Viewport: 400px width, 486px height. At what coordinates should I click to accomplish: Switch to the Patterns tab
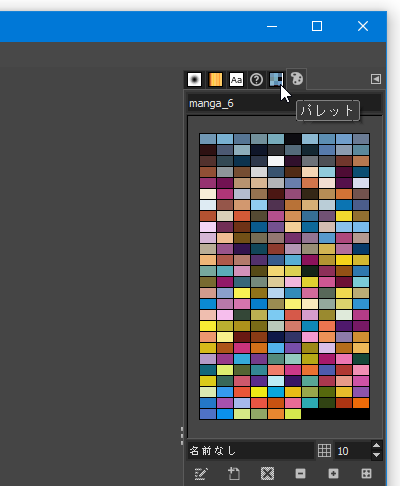click(276, 80)
